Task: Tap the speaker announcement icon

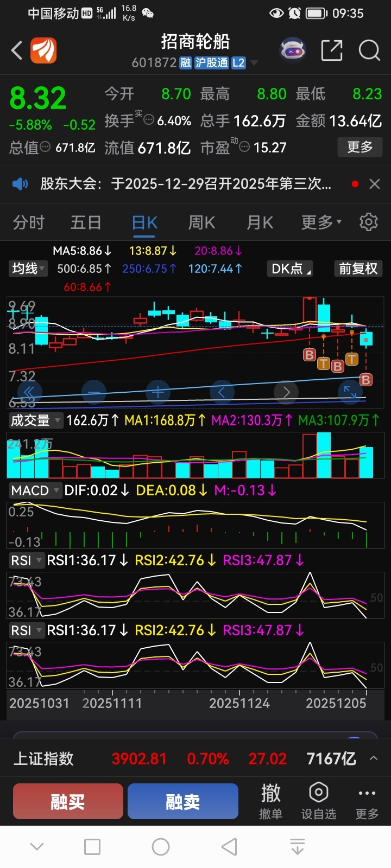Action: (20, 184)
